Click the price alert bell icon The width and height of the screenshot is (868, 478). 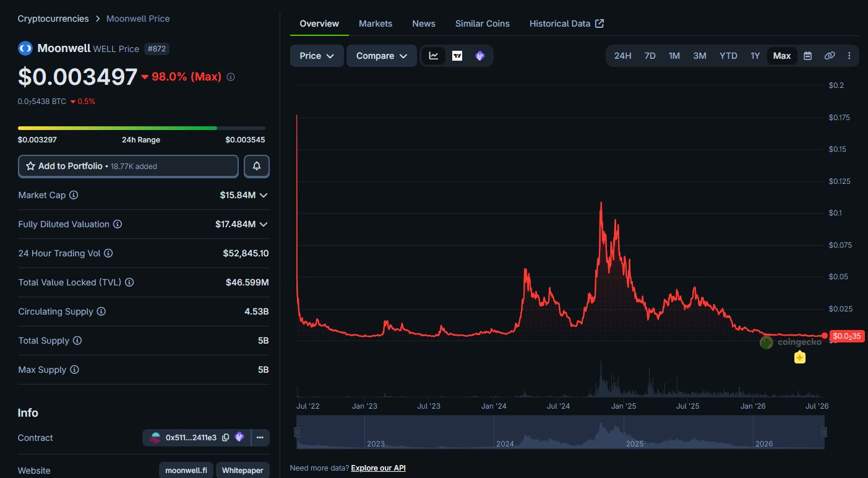[257, 166]
